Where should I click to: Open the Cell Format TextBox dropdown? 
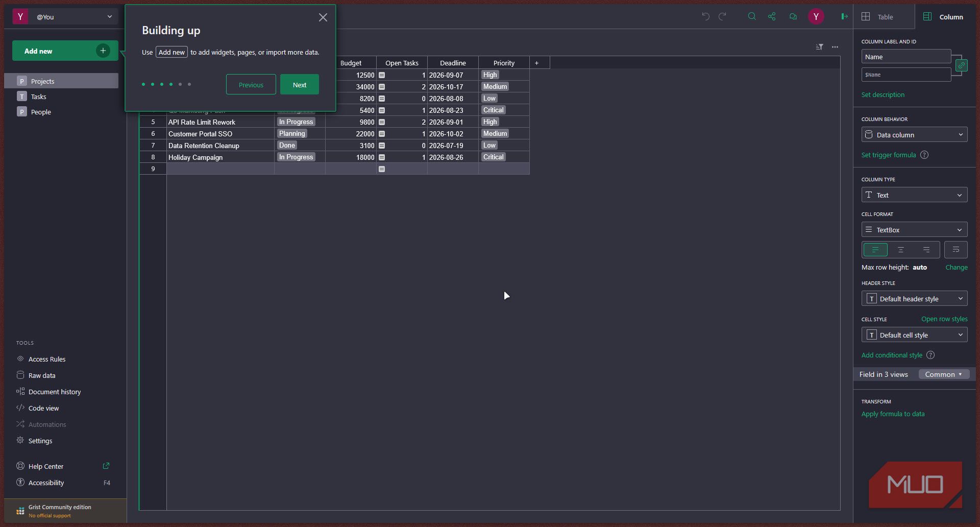click(x=914, y=230)
